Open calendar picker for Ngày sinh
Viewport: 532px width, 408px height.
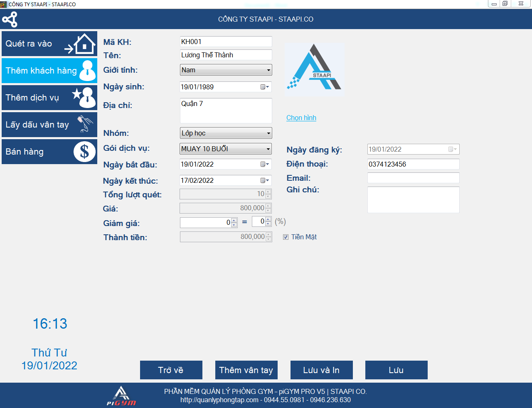click(264, 87)
